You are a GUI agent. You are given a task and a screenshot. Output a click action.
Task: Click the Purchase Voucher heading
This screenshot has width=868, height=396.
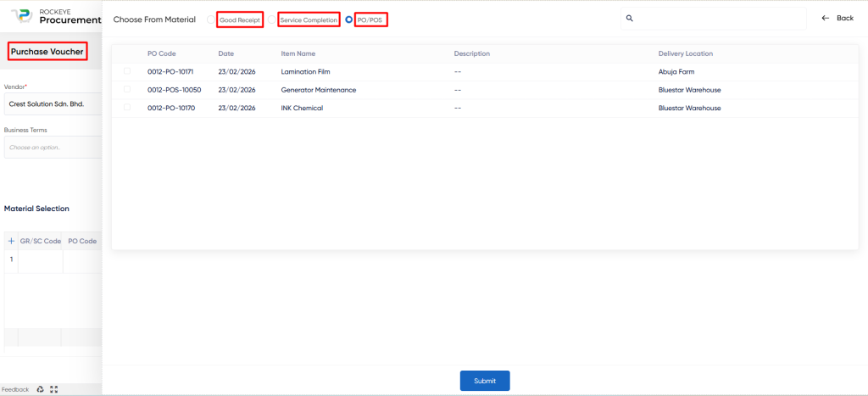coord(47,52)
